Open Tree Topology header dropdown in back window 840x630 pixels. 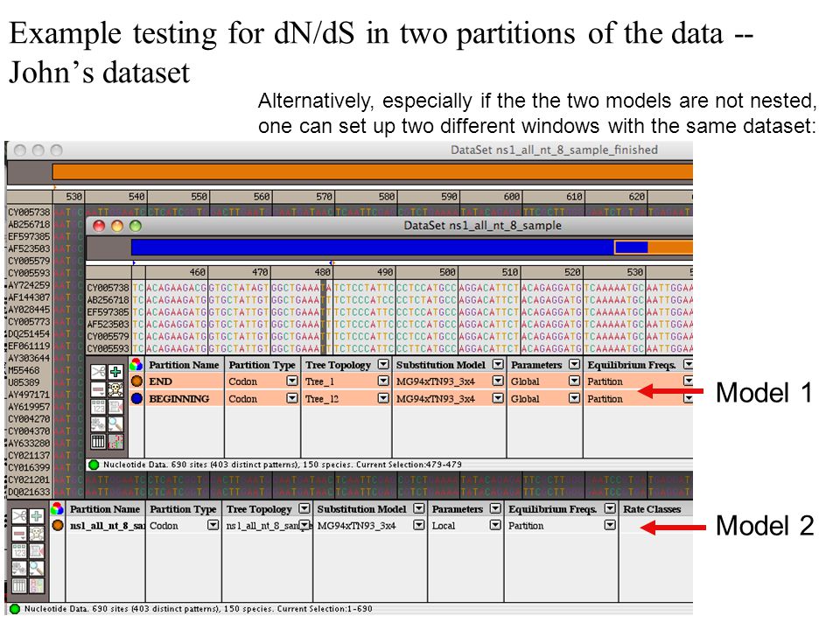point(304,508)
